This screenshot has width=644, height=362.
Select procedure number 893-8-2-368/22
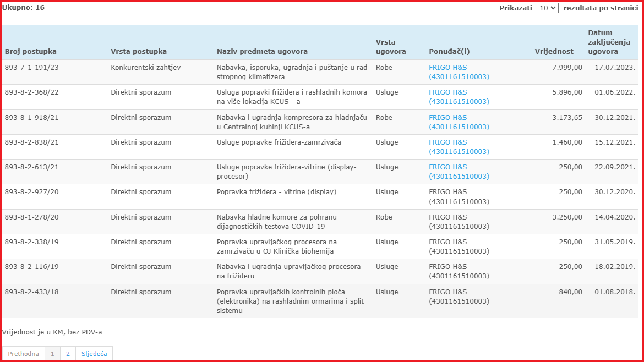pos(31,92)
